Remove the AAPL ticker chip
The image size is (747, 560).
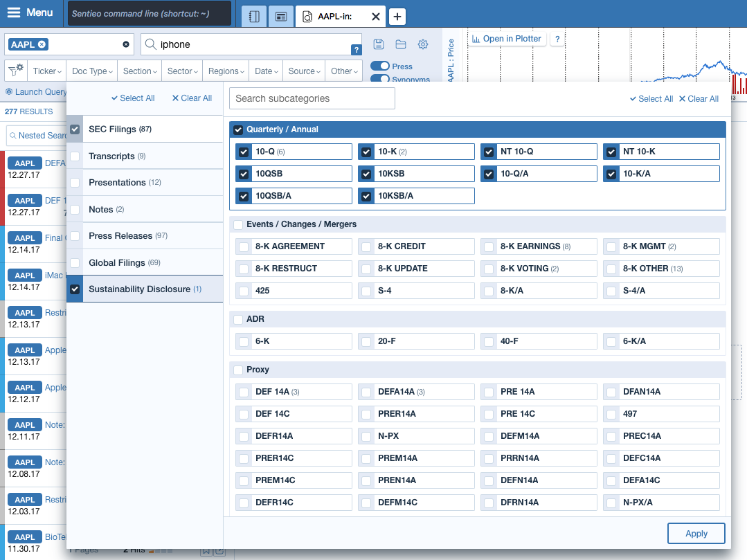click(x=42, y=44)
